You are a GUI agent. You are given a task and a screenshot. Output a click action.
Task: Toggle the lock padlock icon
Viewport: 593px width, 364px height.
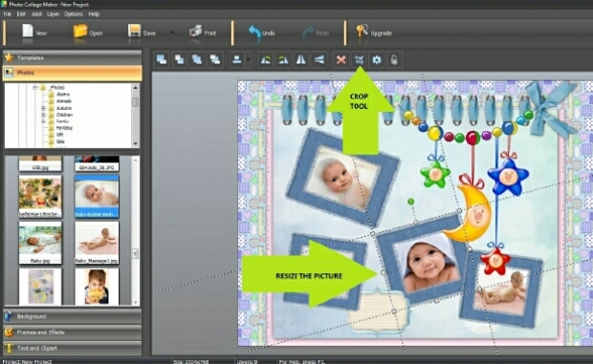394,59
